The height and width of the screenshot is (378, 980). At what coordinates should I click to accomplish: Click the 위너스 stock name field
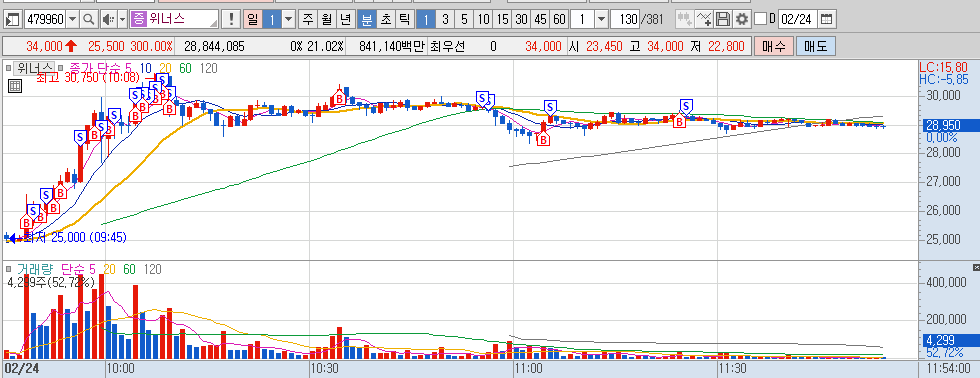[x=175, y=19]
